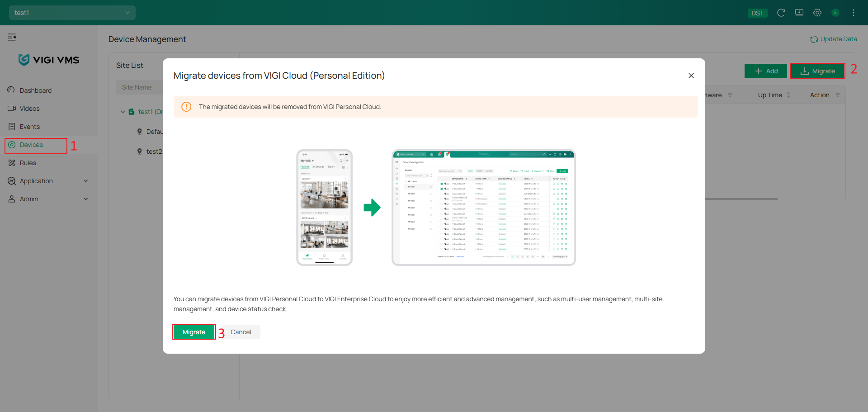The width and height of the screenshot is (868, 412).
Task: Click the VIGI VMS logo
Action: (49, 60)
